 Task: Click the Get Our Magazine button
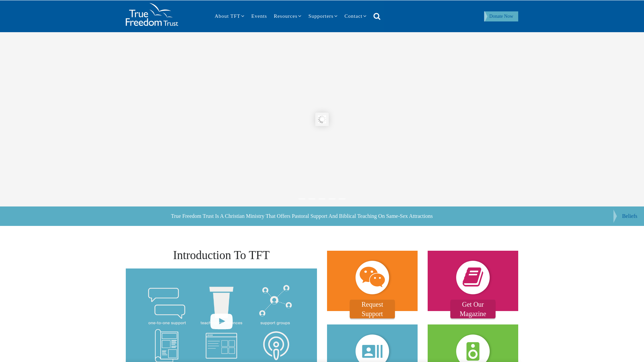pos(473,309)
